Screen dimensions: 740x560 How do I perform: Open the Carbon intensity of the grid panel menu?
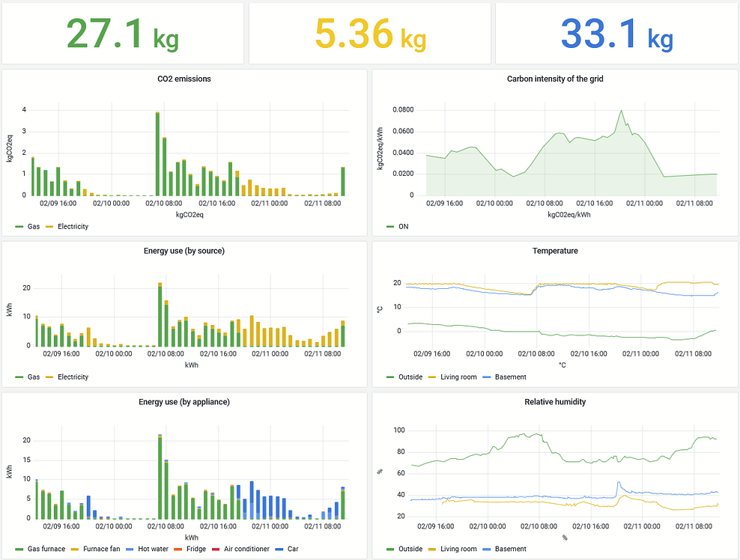pyautogui.click(x=555, y=79)
